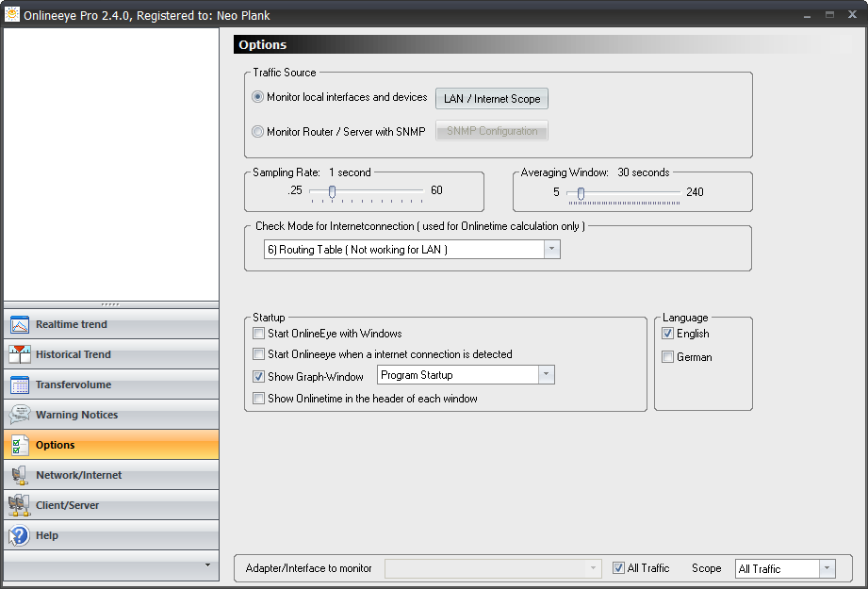Go to Warning Notices section

click(x=111, y=415)
